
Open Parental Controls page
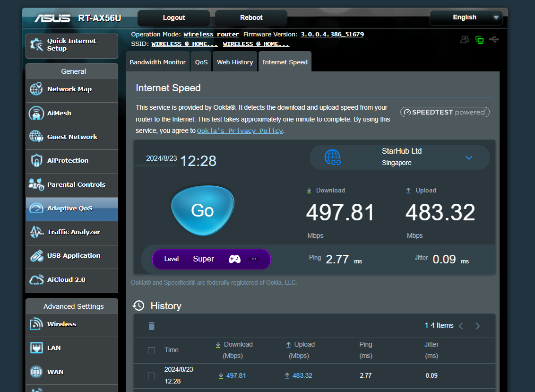(x=72, y=185)
